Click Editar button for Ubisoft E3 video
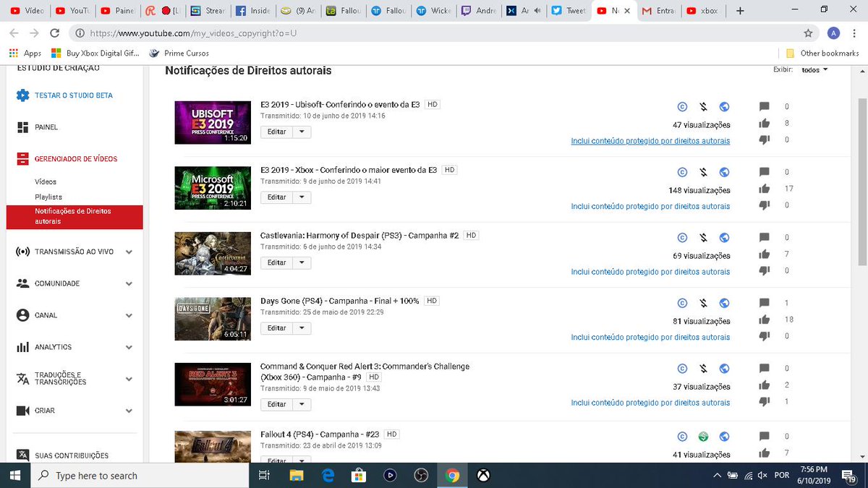The height and width of the screenshot is (488, 868). (x=276, y=132)
